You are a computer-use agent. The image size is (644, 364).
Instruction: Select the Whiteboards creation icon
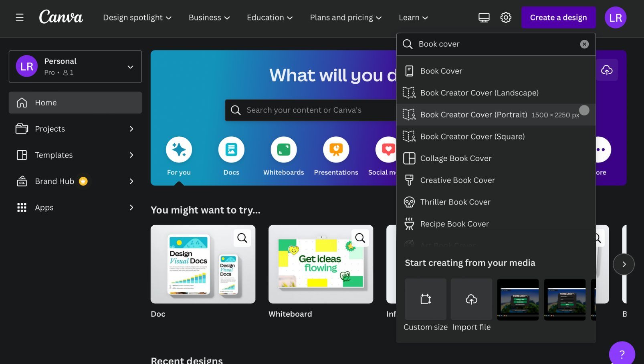click(283, 149)
